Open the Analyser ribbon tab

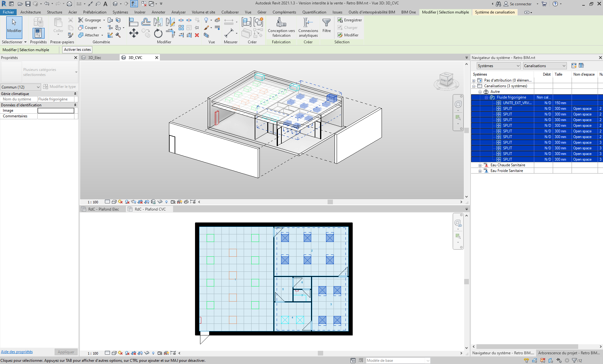(x=178, y=12)
